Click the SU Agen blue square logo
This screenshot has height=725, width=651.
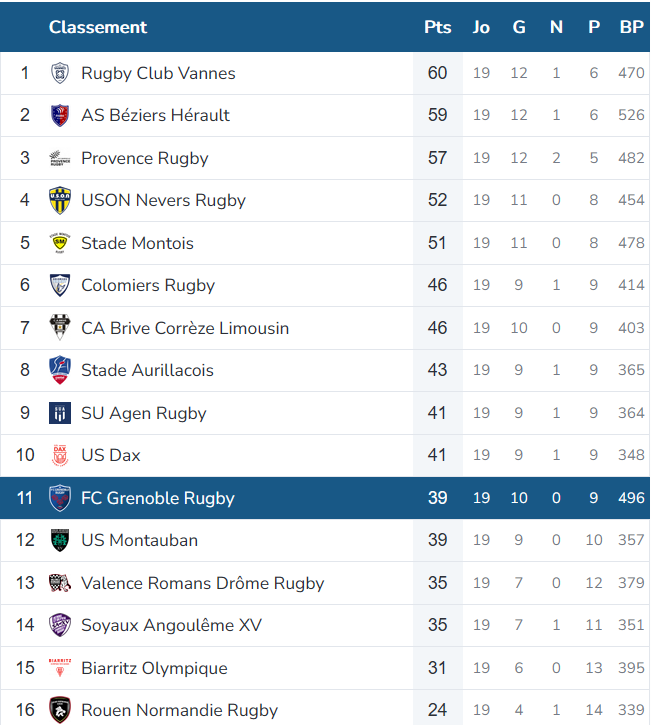(x=60, y=413)
